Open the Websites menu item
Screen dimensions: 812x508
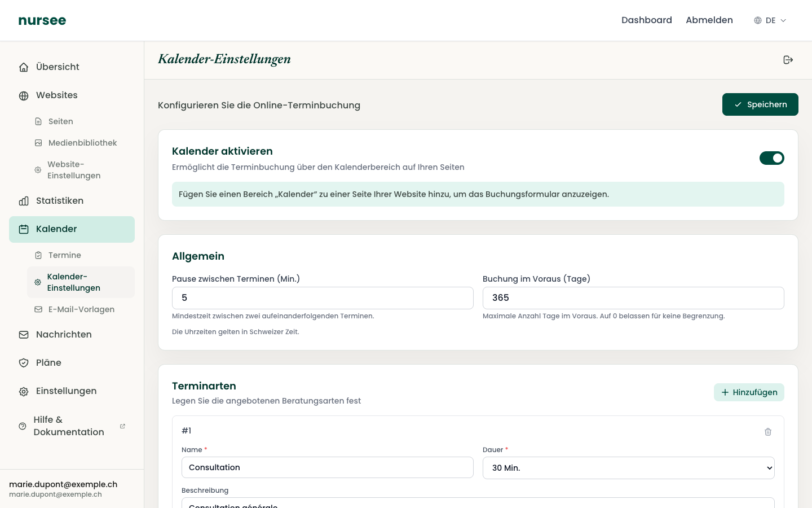72,95
